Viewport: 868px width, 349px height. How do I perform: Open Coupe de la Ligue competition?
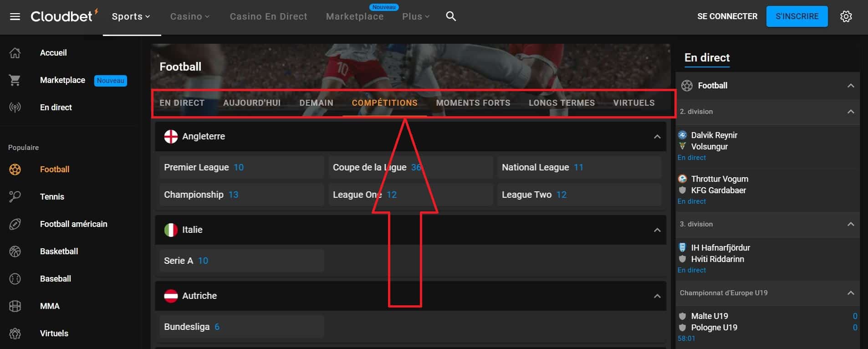click(x=411, y=167)
